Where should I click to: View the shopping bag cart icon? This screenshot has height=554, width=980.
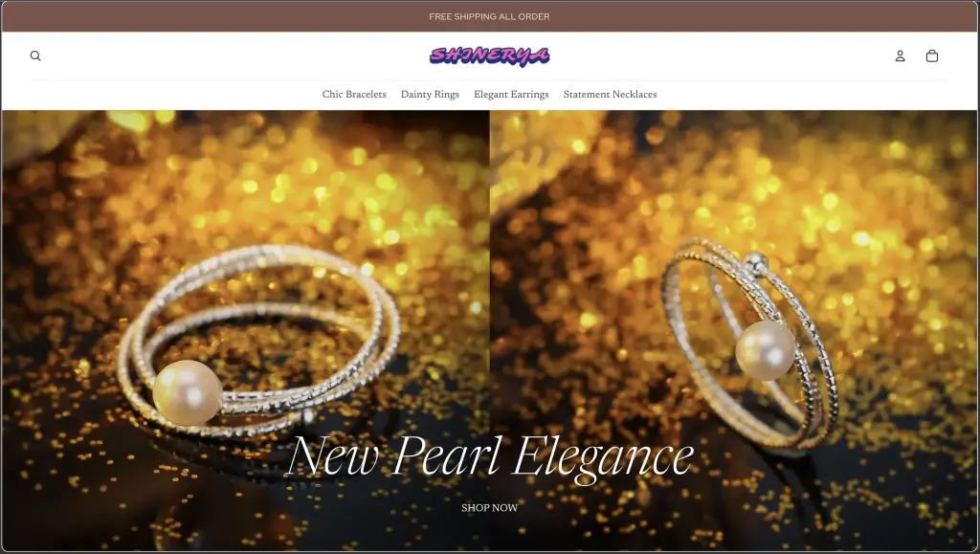[932, 55]
